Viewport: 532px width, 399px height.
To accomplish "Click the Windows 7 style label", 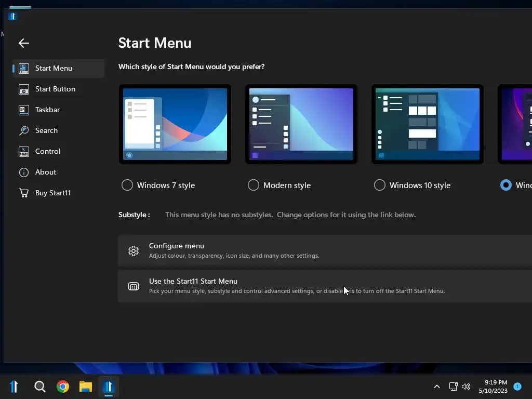I will [x=166, y=185].
